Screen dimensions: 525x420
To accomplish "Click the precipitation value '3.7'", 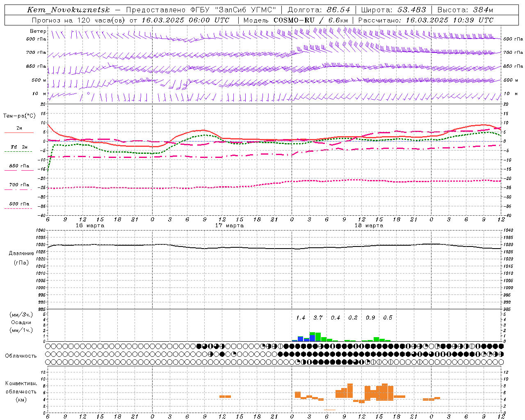I will [x=318, y=318].
